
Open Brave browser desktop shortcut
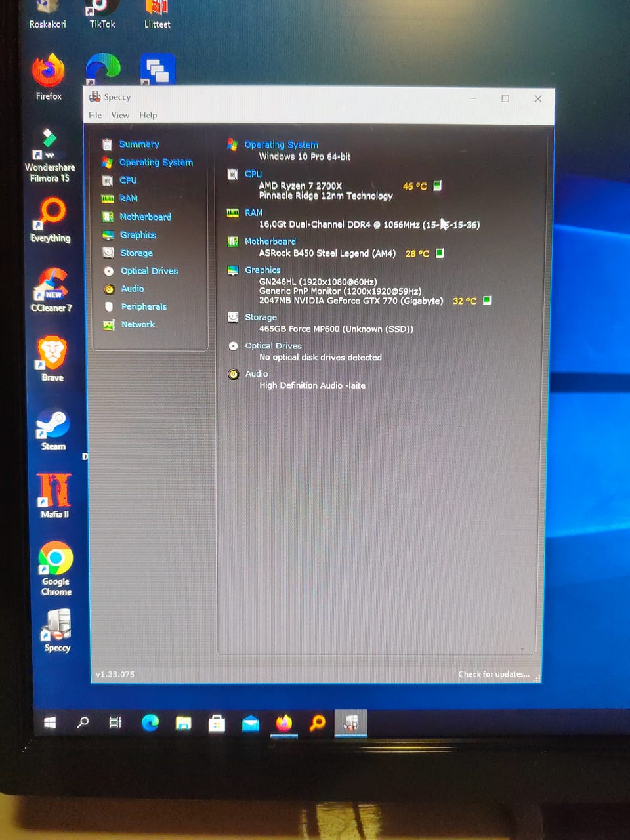52,358
